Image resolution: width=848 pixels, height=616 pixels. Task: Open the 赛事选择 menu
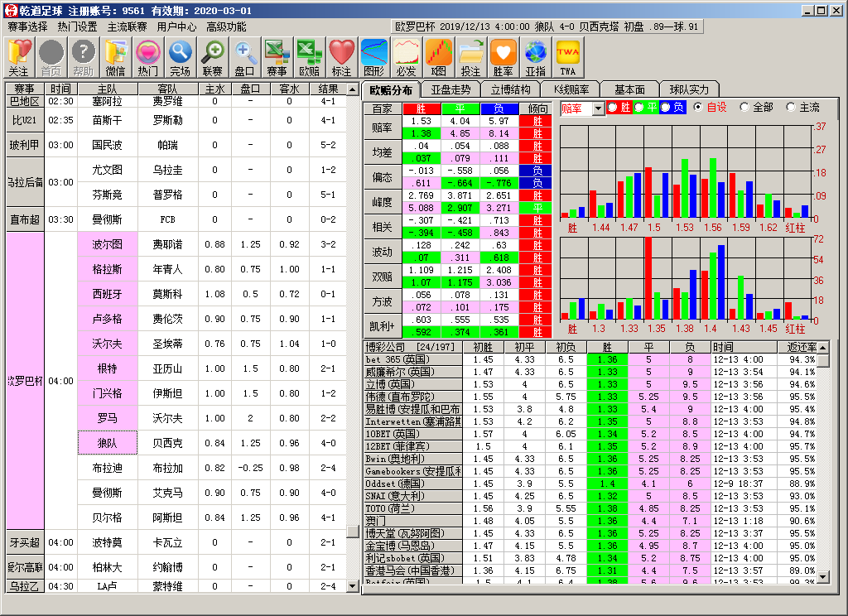pyautogui.click(x=27, y=26)
